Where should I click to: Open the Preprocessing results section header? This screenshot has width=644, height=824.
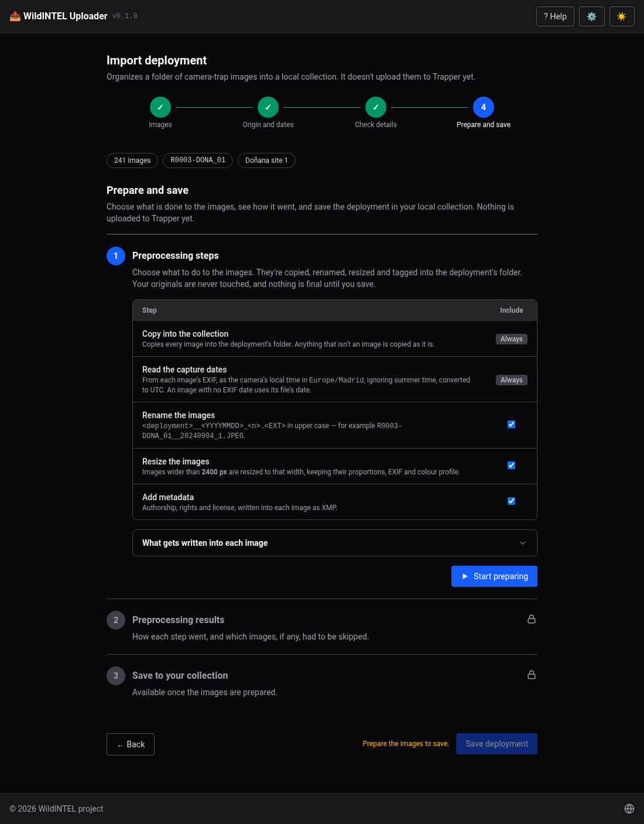coord(179,620)
